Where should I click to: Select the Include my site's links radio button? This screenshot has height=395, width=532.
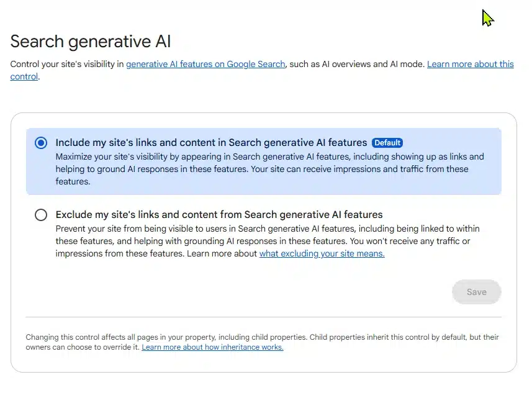(41, 143)
